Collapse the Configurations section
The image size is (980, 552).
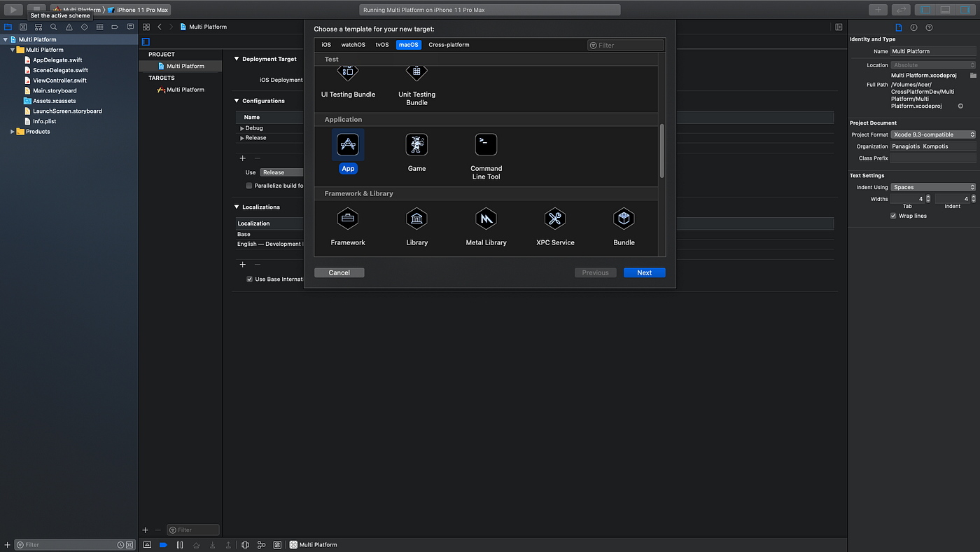pyautogui.click(x=237, y=101)
